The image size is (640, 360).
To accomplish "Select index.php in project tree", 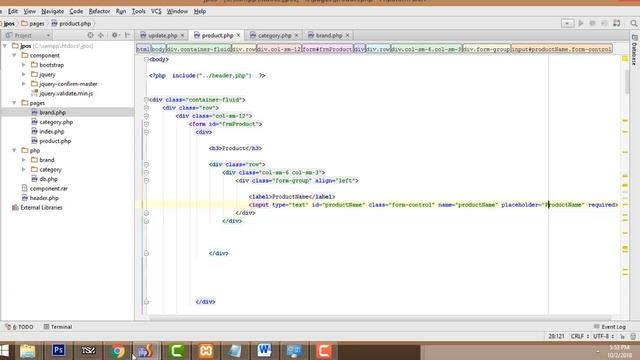I will pyautogui.click(x=51, y=131).
